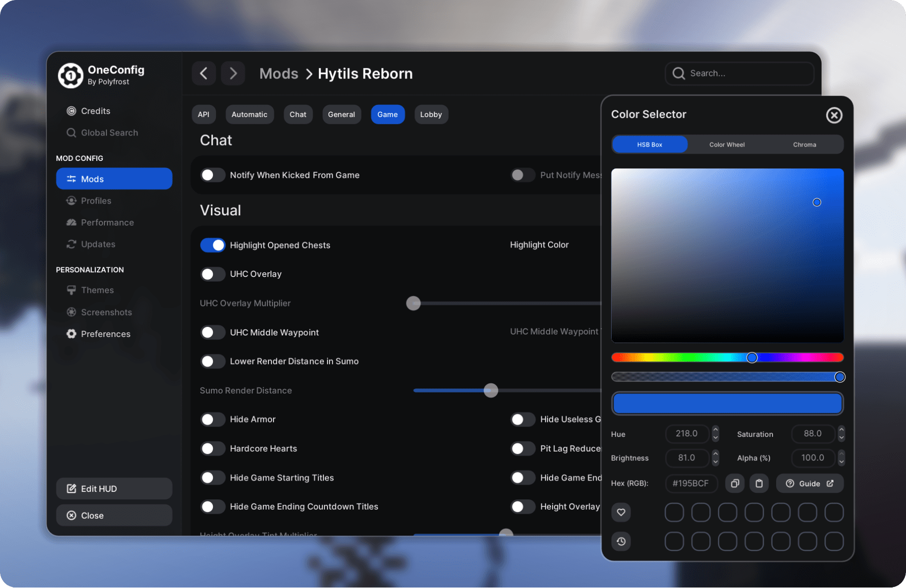Select the Lobby category tab
This screenshot has height=588, width=906.
[431, 115]
